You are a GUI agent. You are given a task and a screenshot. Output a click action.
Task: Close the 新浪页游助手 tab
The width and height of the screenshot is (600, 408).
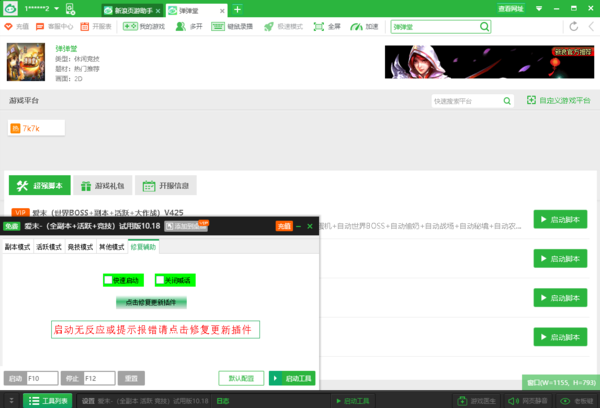coord(158,11)
